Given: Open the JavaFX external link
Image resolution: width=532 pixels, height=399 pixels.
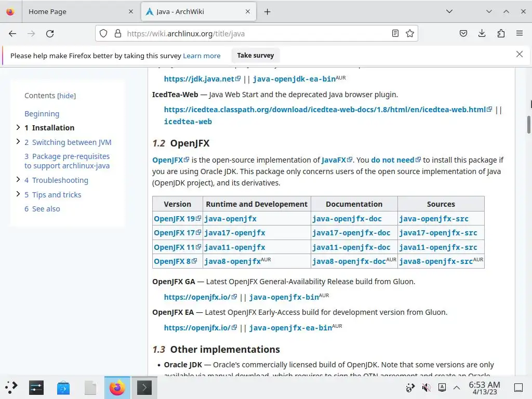Looking at the screenshot, I should coord(337,160).
